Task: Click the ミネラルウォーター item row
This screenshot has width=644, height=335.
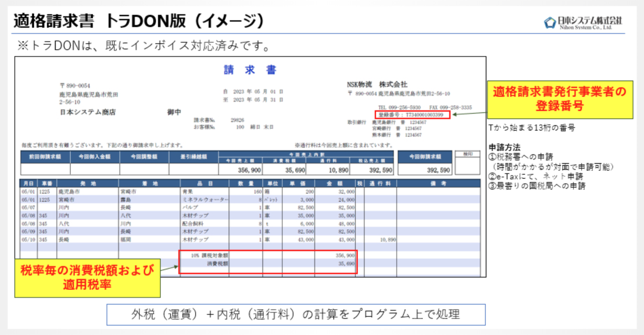Action: pyautogui.click(x=205, y=200)
